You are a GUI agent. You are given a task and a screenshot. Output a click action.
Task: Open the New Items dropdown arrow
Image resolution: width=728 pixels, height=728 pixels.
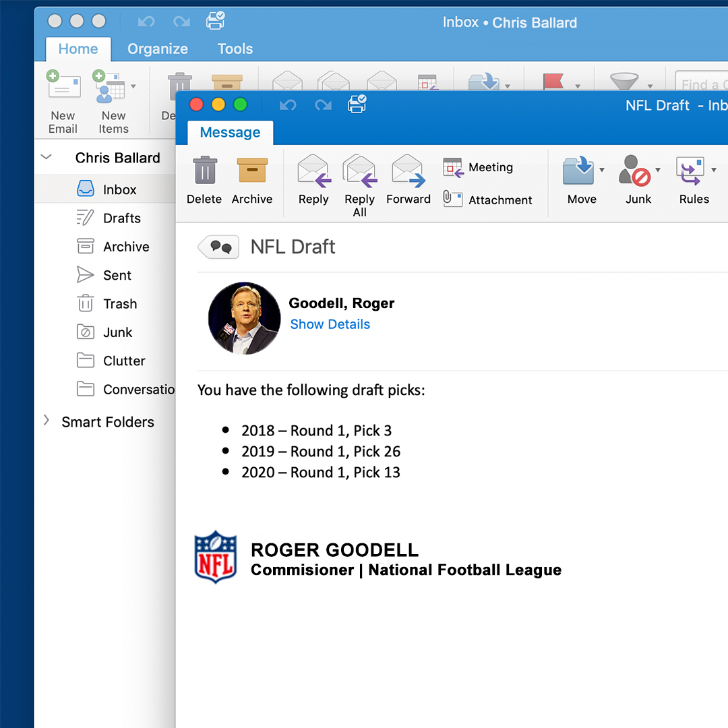[x=133, y=86]
